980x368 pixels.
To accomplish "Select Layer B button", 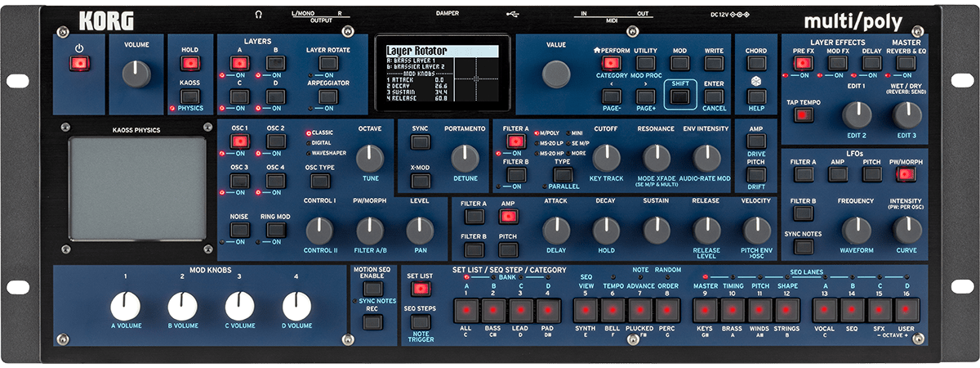I will (275, 63).
